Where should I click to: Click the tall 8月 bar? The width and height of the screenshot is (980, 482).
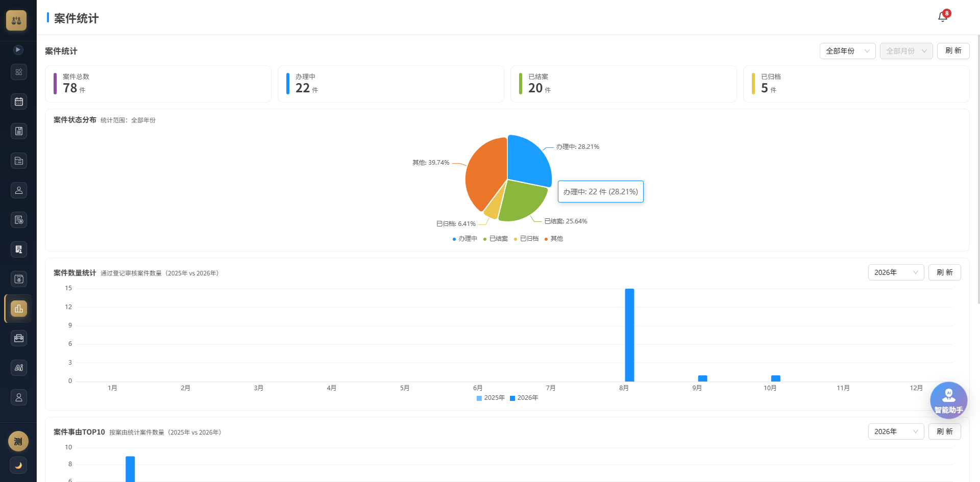(629, 335)
